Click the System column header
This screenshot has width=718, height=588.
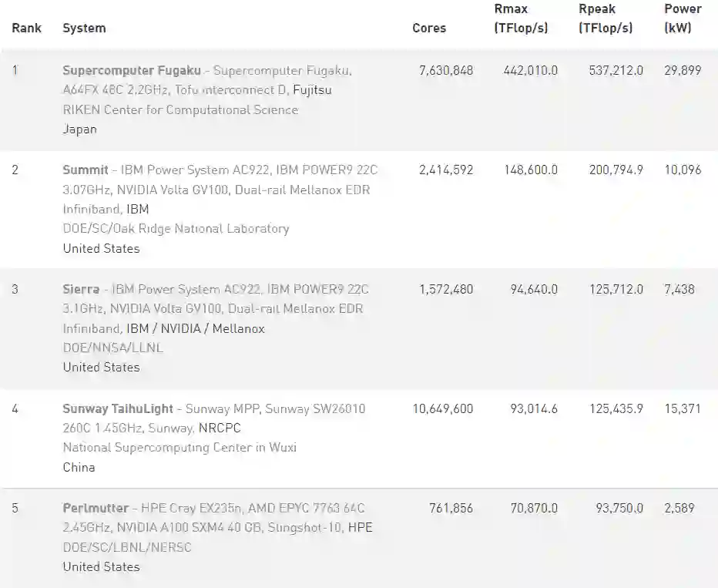click(84, 28)
